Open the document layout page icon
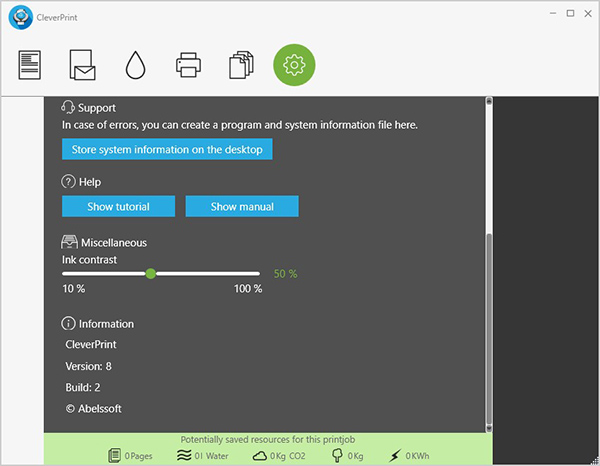600x466 pixels. tap(30, 65)
